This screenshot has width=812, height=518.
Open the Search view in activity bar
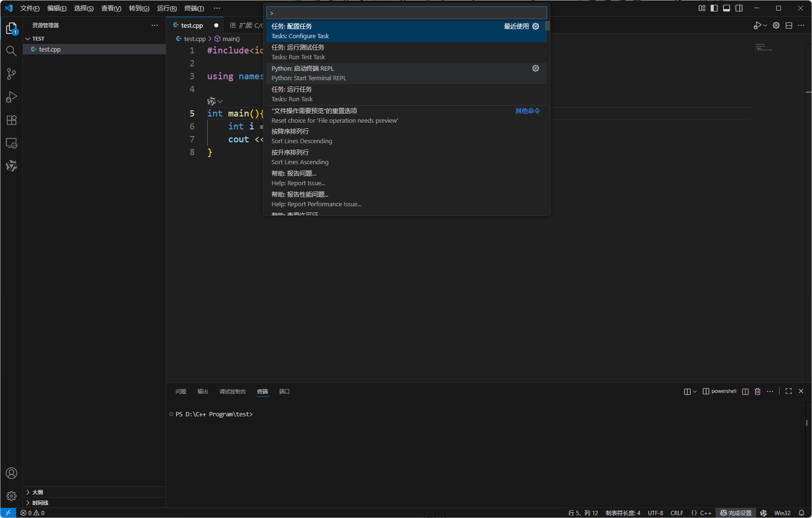(x=11, y=51)
